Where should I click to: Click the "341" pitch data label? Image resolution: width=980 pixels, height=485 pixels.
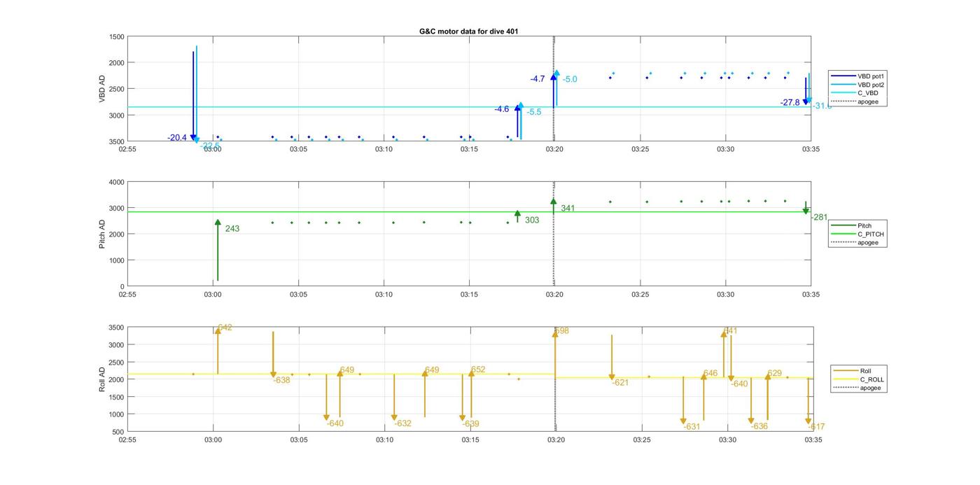click(568, 209)
